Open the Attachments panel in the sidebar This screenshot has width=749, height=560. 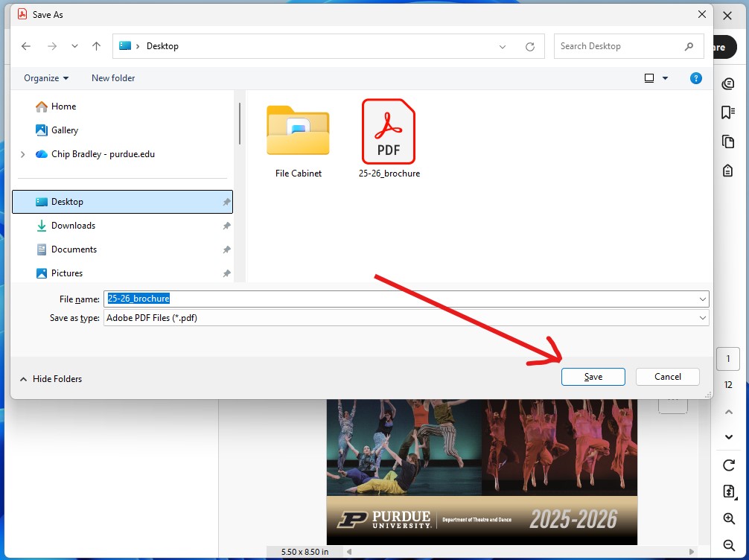[728, 170]
